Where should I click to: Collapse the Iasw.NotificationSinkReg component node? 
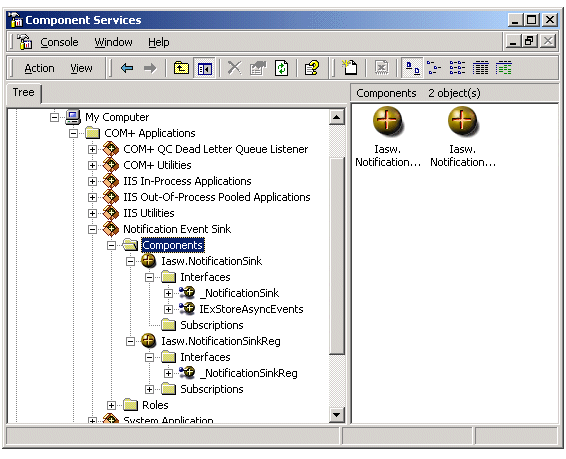coord(131,341)
